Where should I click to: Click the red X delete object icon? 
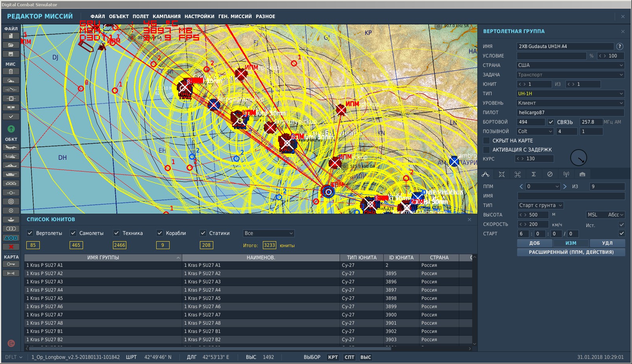coord(11,247)
